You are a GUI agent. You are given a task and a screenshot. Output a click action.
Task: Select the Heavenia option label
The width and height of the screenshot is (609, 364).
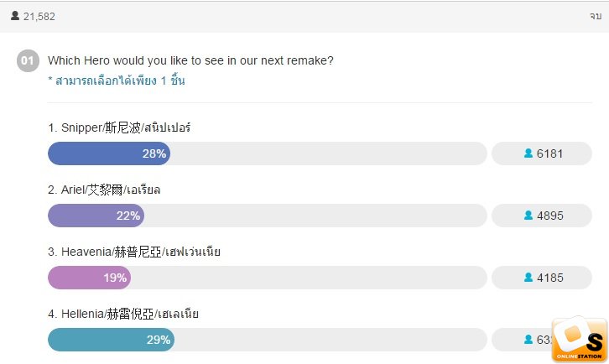point(134,252)
